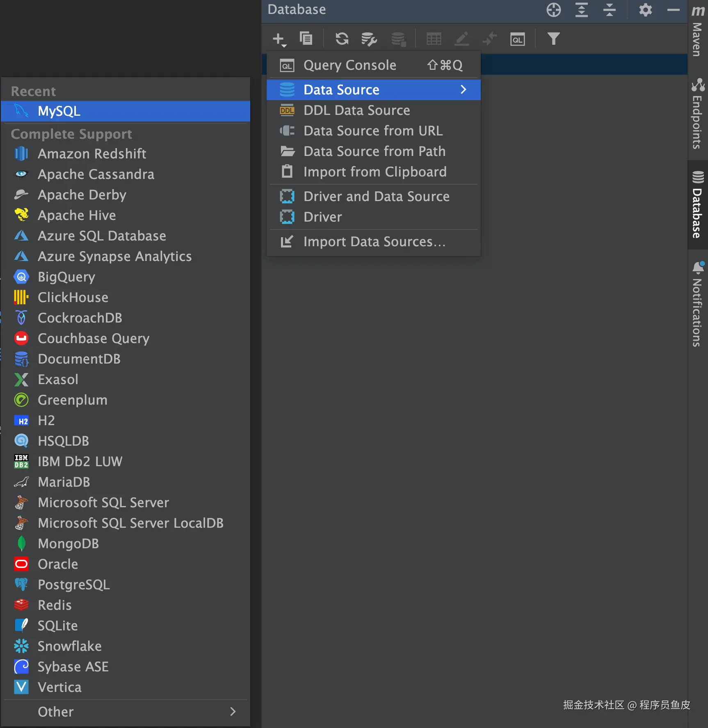Open Database panel settings gear

pos(645,10)
